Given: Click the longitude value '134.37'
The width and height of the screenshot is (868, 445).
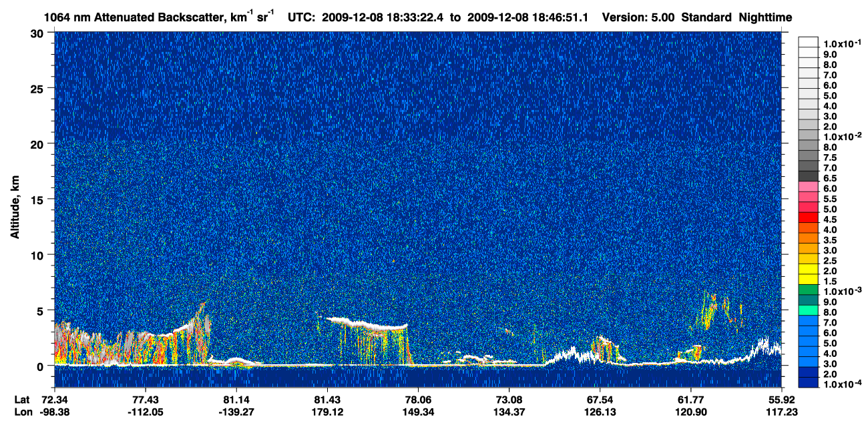Looking at the screenshot, I should (x=509, y=412).
